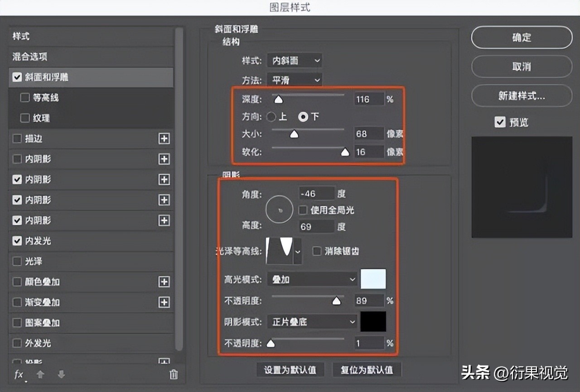Click the 确定 button
This screenshot has height=392, width=580.
pos(521,38)
